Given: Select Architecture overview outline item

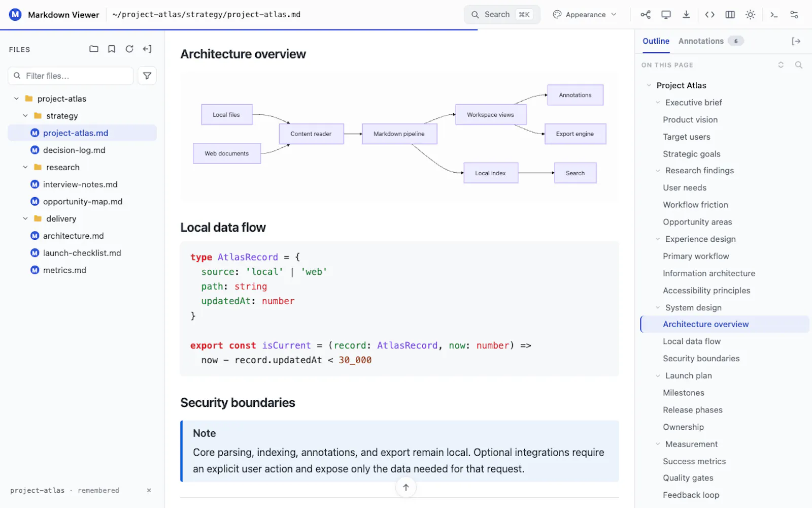Looking at the screenshot, I should coord(725,324).
